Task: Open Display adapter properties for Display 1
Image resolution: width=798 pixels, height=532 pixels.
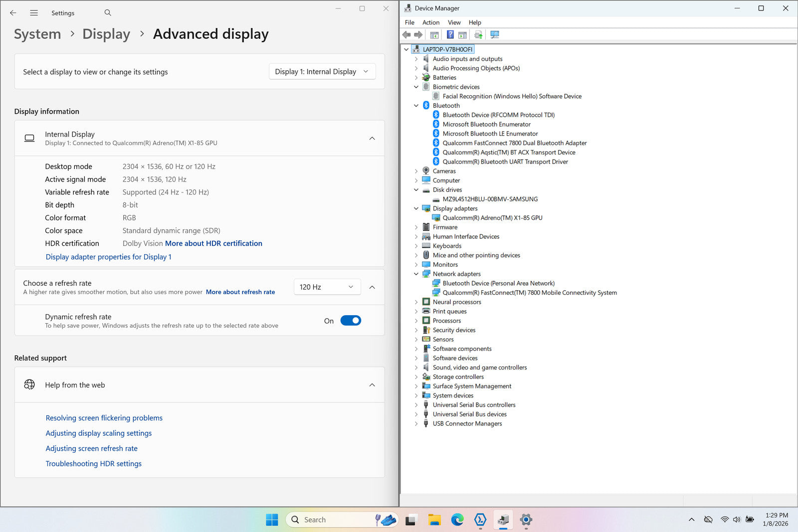Action: (108, 257)
